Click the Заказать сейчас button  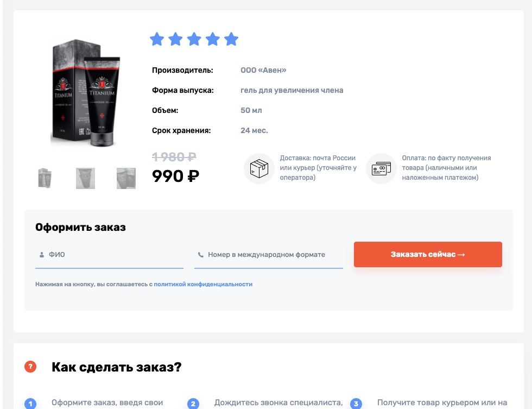428,254
